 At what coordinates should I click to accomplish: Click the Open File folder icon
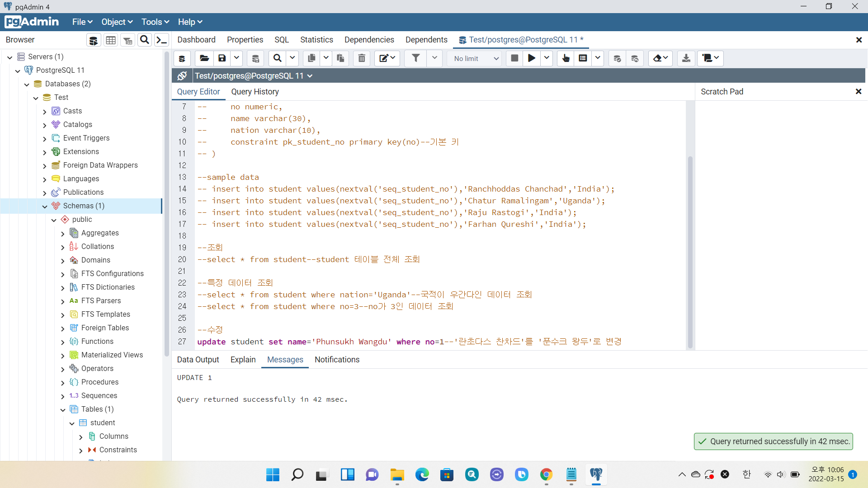pyautogui.click(x=204, y=58)
